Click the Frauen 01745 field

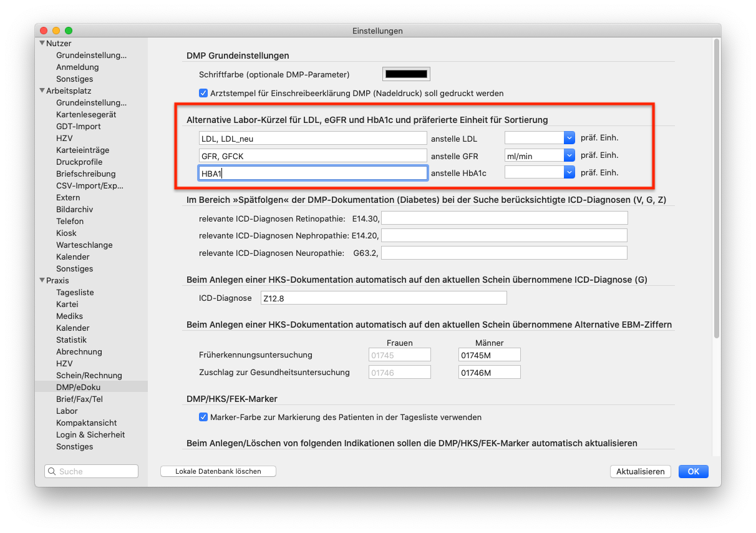click(400, 355)
